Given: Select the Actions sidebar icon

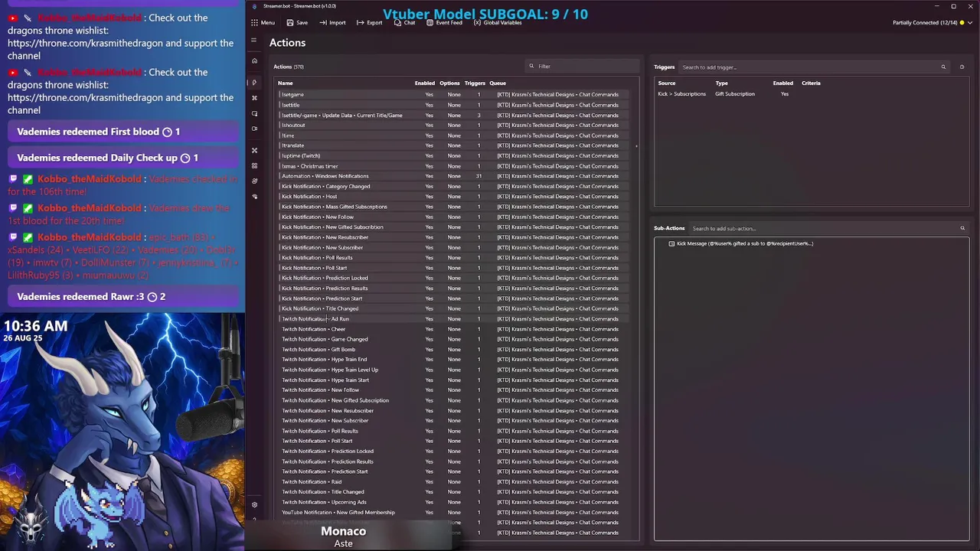Looking at the screenshot, I should coord(254,82).
